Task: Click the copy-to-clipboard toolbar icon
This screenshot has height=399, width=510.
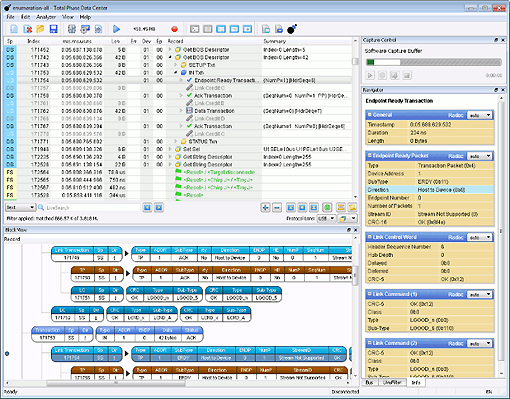Action: pyautogui.click(x=266, y=29)
